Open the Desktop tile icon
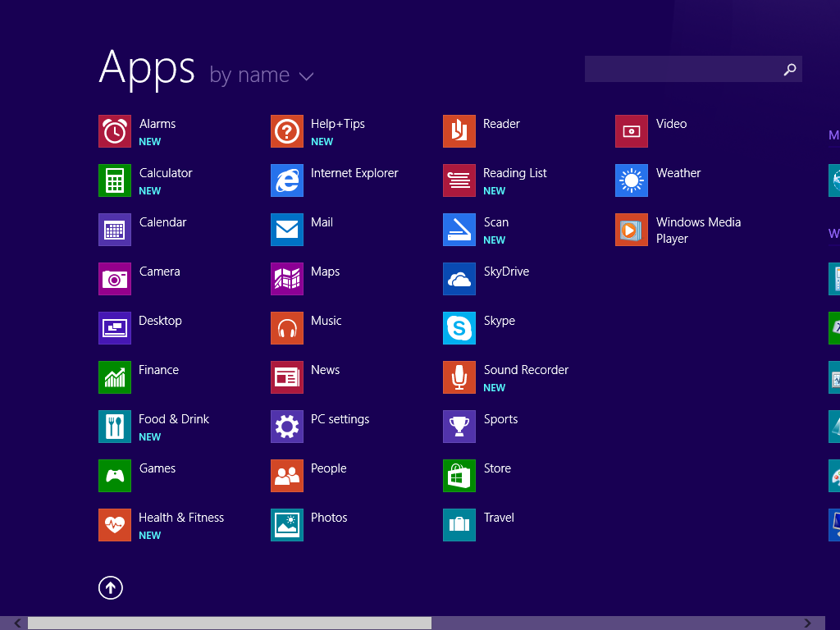 click(115, 328)
